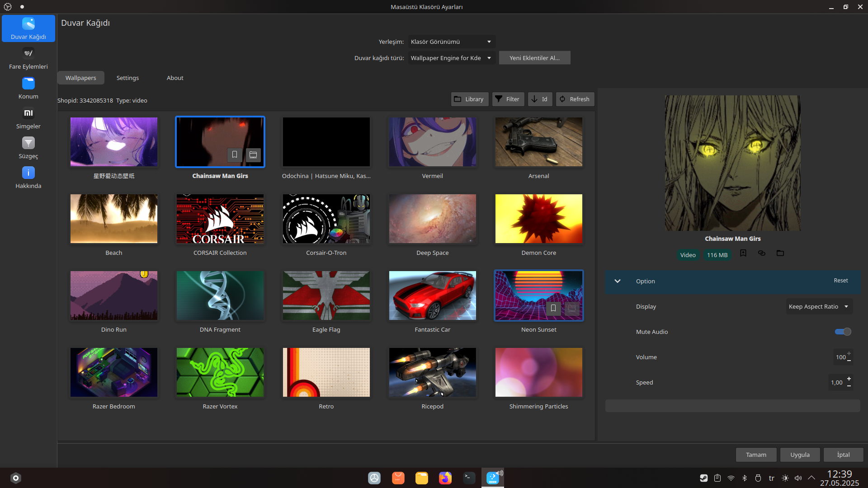Toggle the Mute Audio switch
This screenshot has height=488, width=868.
(x=843, y=332)
